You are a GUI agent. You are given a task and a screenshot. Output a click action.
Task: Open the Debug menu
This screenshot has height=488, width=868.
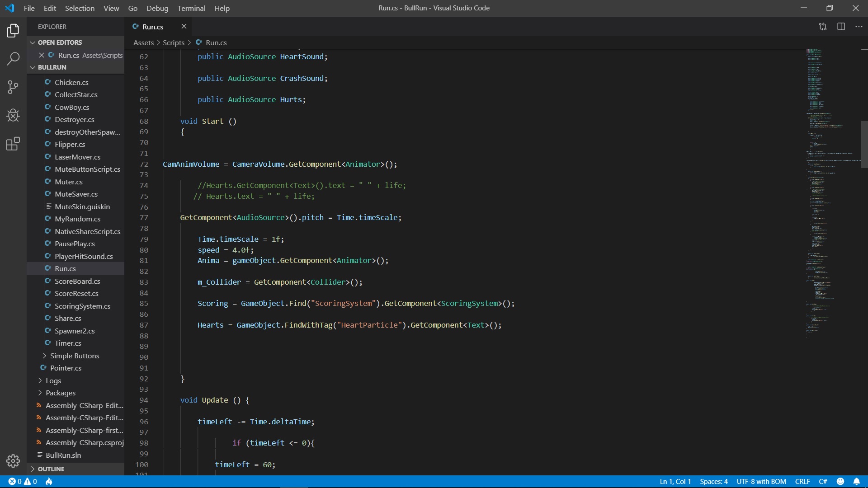tap(157, 8)
